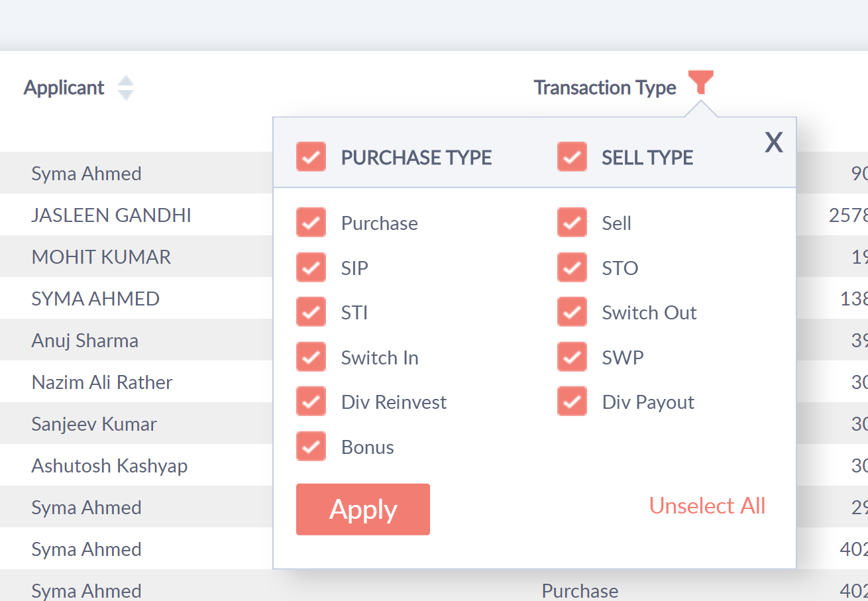The width and height of the screenshot is (868, 601).
Task: Uncheck Div Reinvest option
Action: tap(311, 401)
